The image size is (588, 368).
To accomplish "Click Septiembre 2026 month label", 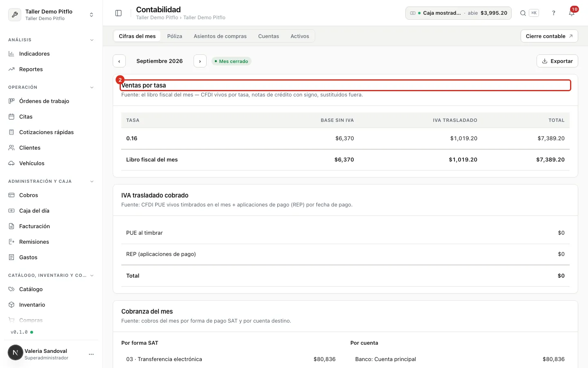I will [x=160, y=61].
